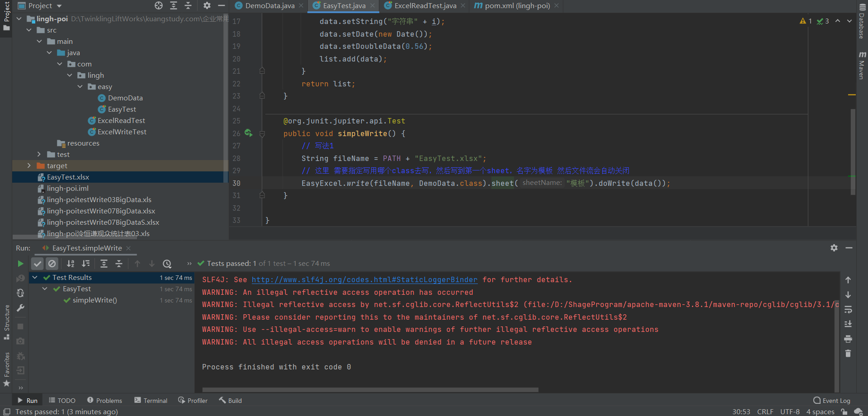The height and width of the screenshot is (416, 868).
Task: Open the Problems tool tab
Action: click(x=104, y=401)
